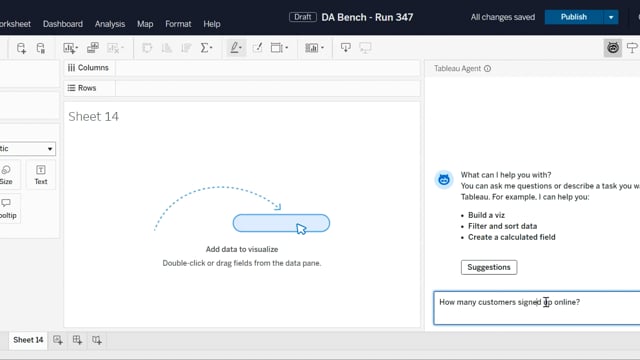Click the Duplicate sheet toolbar icon
Screen dimensions: 640x360
[x=93, y=48]
